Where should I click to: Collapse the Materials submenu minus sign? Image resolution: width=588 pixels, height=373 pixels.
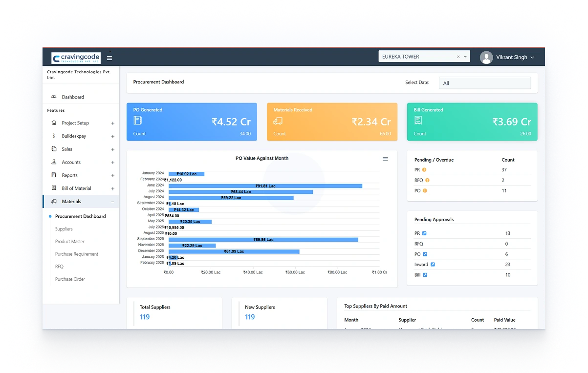[113, 202]
